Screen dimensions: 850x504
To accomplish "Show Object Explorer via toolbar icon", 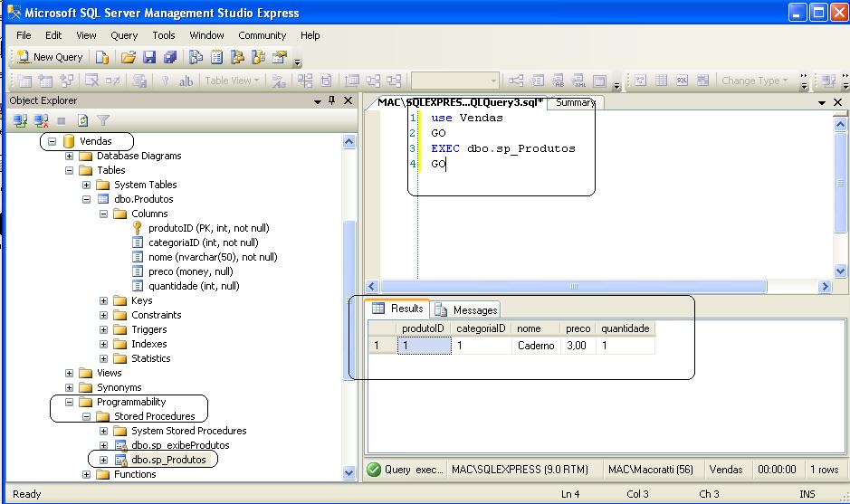I will [x=237, y=57].
